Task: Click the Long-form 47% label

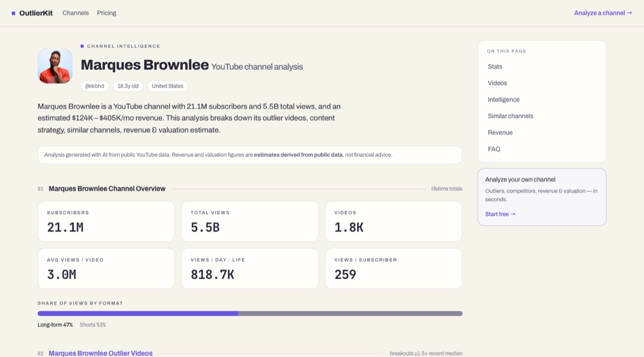Action: pyautogui.click(x=55, y=325)
